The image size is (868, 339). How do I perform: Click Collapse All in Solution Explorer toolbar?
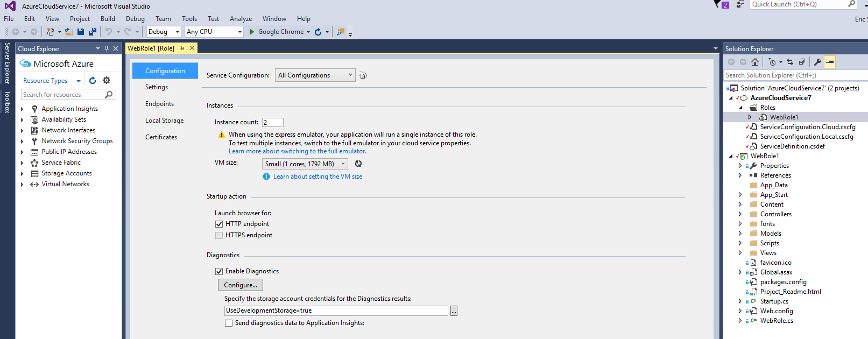click(x=802, y=62)
